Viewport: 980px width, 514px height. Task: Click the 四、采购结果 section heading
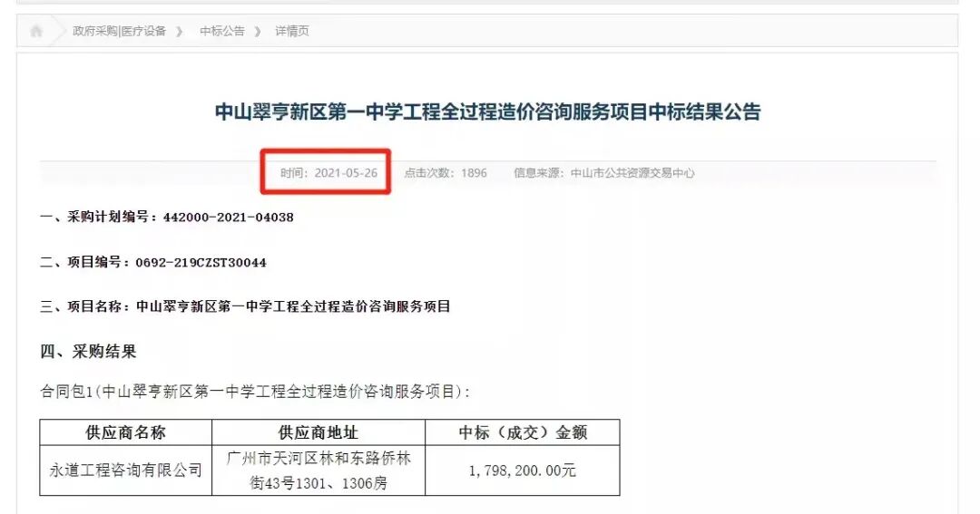(88, 352)
